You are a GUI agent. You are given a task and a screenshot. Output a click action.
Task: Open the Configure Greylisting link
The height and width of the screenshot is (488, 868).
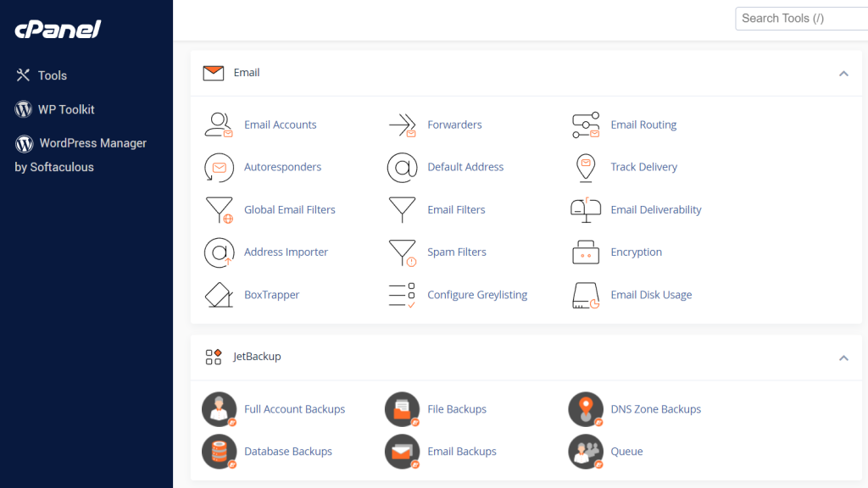click(x=477, y=295)
